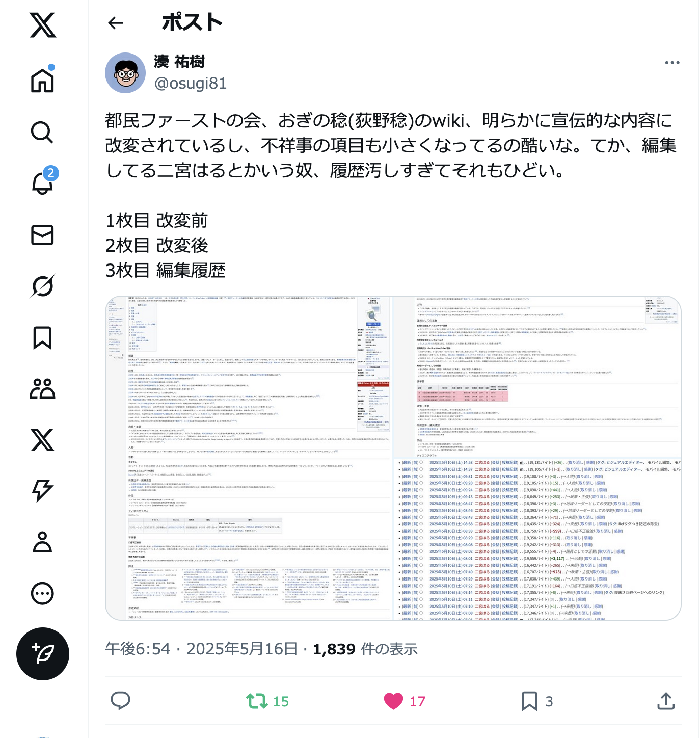Go to Home via the house icon
The width and height of the screenshot is (700, 738).
(43, 81)
